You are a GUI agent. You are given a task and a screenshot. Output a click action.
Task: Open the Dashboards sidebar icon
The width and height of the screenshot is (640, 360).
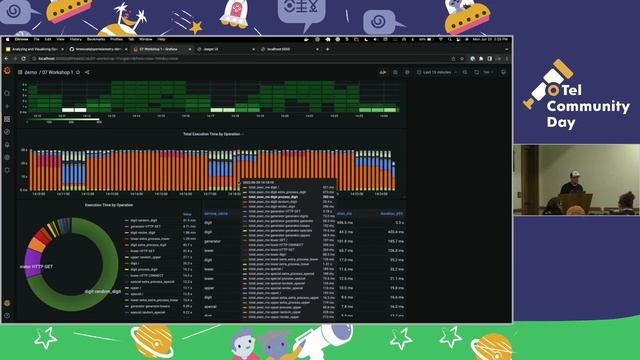click(x=7, y=119)
